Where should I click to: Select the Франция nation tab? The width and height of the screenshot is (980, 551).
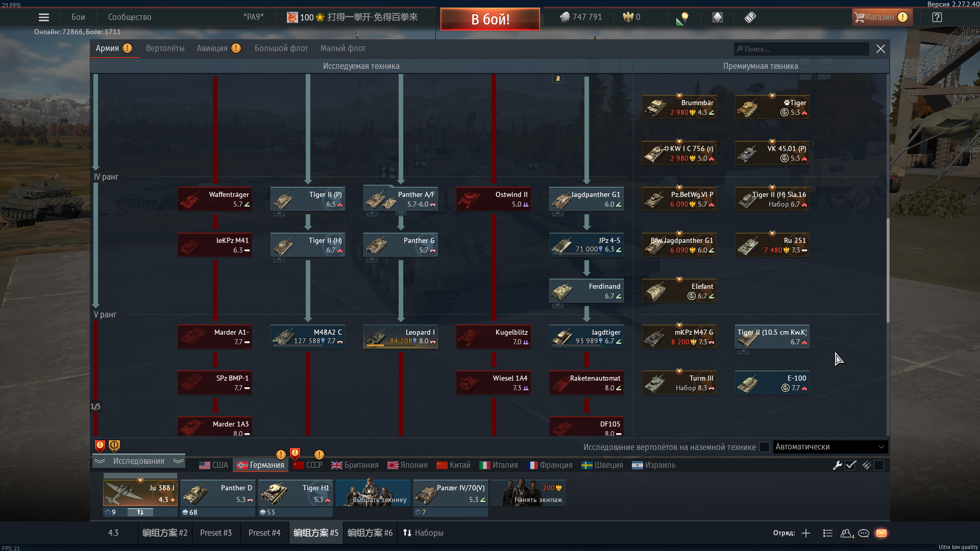pos(550,465)
